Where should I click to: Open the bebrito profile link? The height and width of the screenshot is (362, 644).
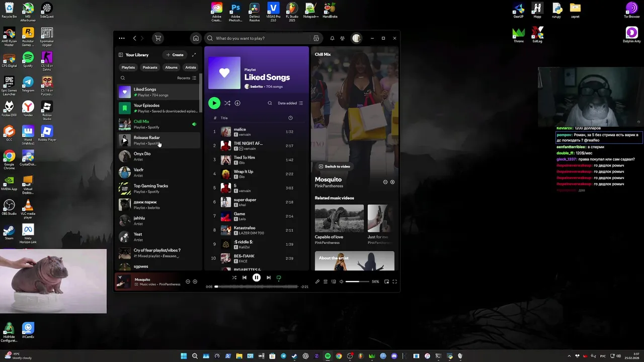pos(257,86)
